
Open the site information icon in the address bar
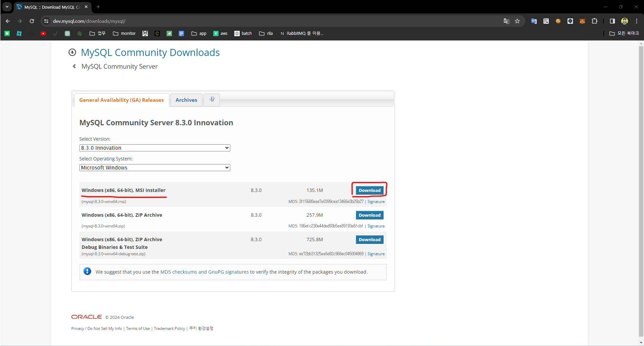[46, 21]
